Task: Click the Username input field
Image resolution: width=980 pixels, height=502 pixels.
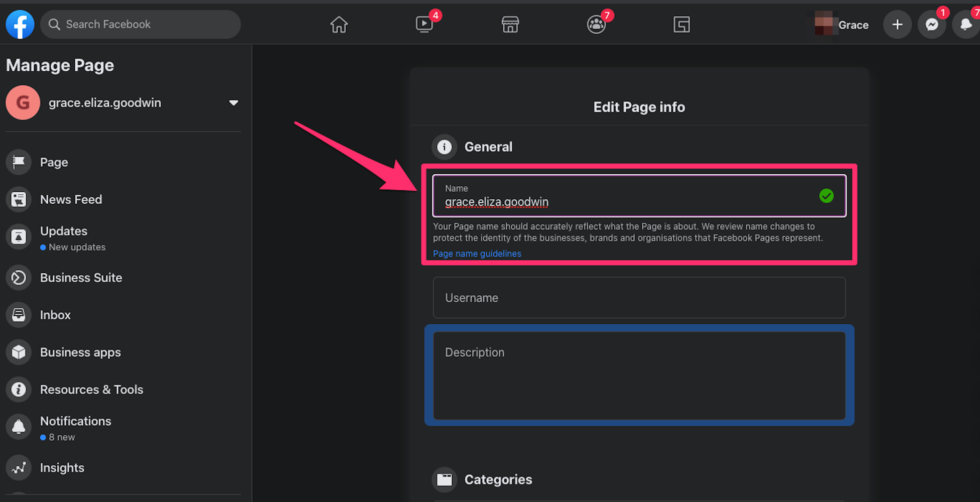Action: 639,298
